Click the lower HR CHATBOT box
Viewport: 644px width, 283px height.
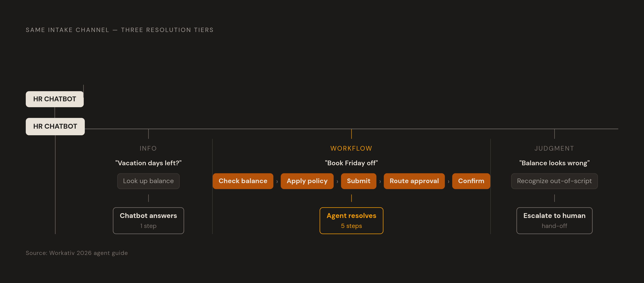click(x=55, y=126)
